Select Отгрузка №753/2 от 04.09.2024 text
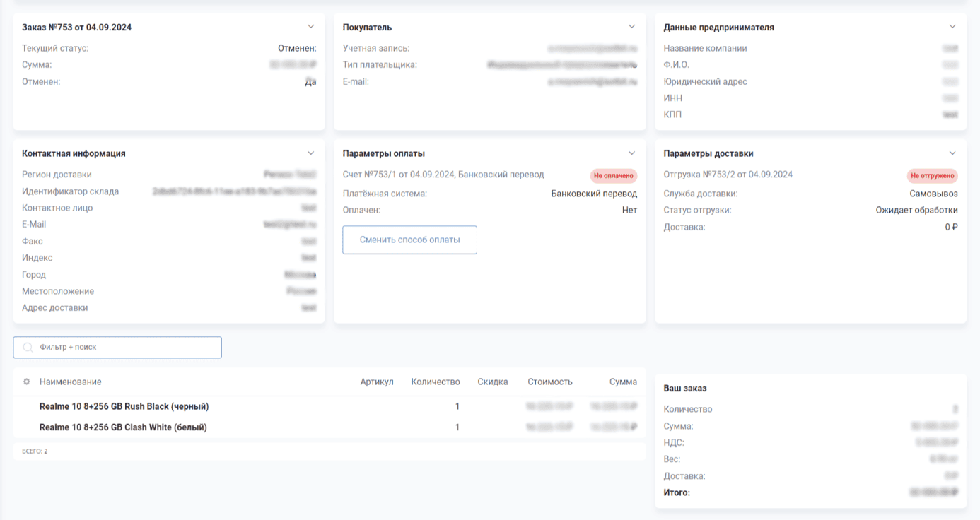The height and width of the screenshot is (520, 980). (728, 175)
